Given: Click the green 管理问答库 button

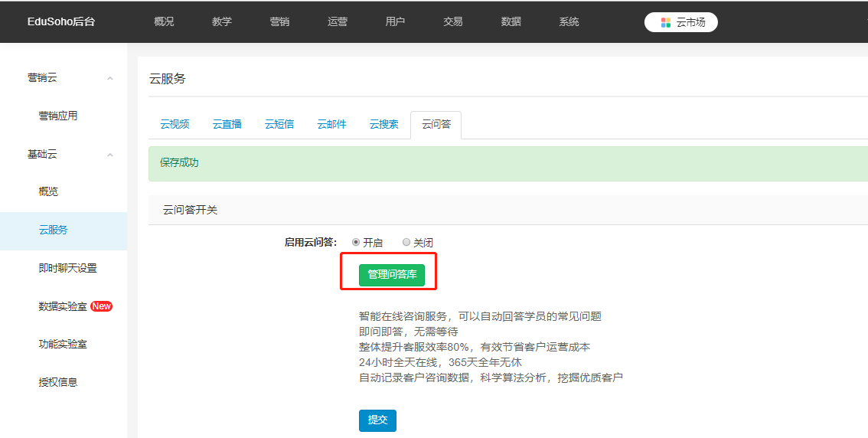Looking at the screenshot, I should [x=391, y=274].
